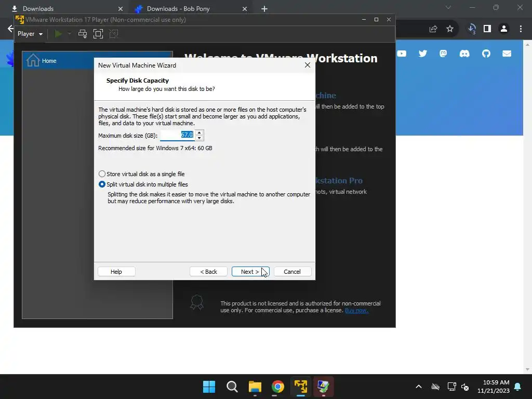Viewport: 532px width, 399px height.
Task: Open the tab search chevron in Chrome
Action: click(448, 7)
